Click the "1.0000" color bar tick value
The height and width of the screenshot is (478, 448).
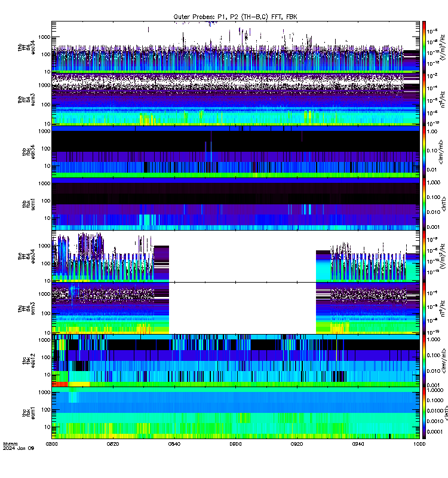point(435,390)
